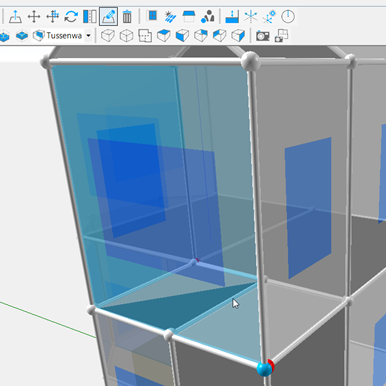Select the split-panel mirror tool icon
The height and width of the screenshot is (386, 386).
click(x=90, y=16)
